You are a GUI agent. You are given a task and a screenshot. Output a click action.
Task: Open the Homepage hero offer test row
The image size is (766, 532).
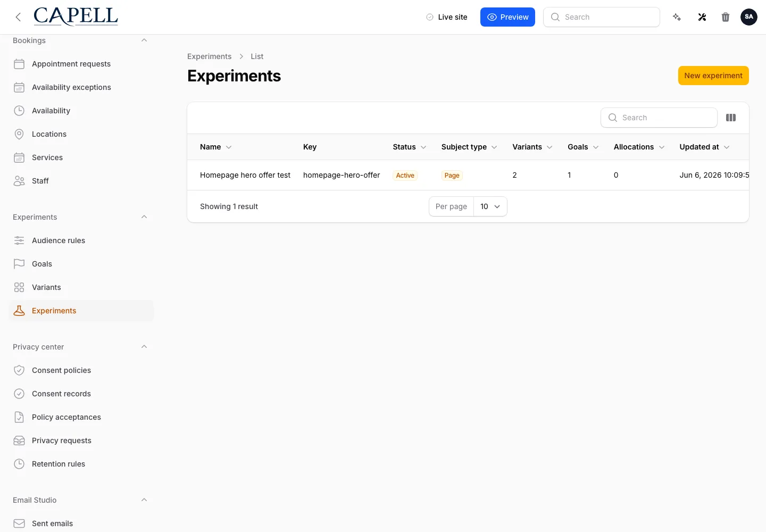click(245, 175)
